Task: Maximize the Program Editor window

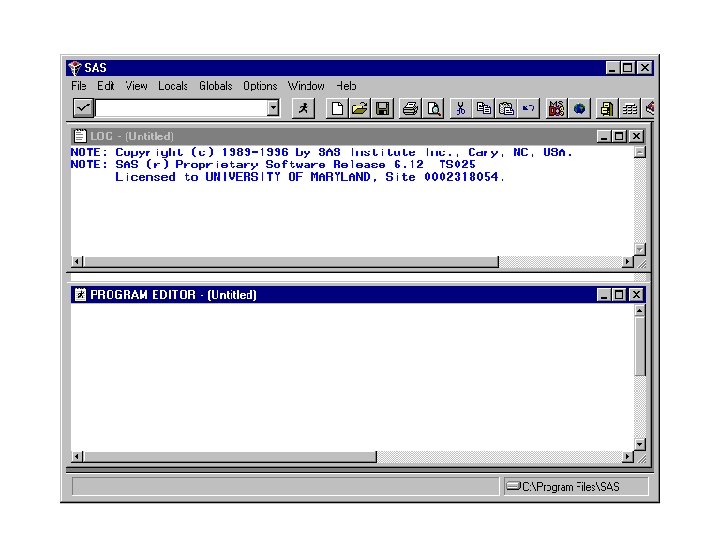Action: pyautogui.click(x=619, y=295)
